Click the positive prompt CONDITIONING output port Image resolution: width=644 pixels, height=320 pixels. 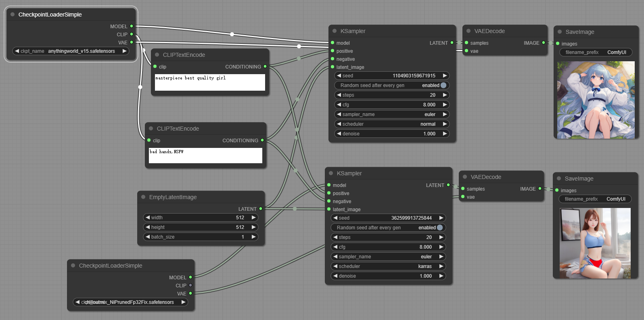point(265,66)
